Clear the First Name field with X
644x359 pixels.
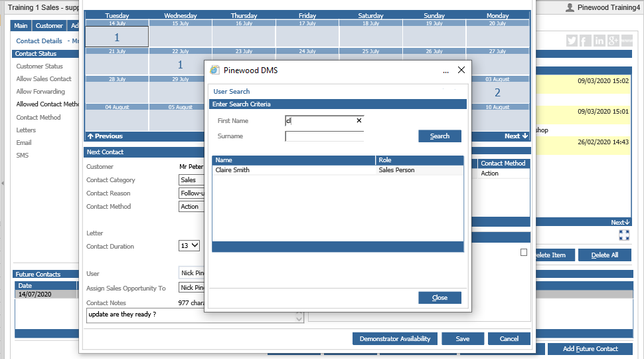coord(359,120)
